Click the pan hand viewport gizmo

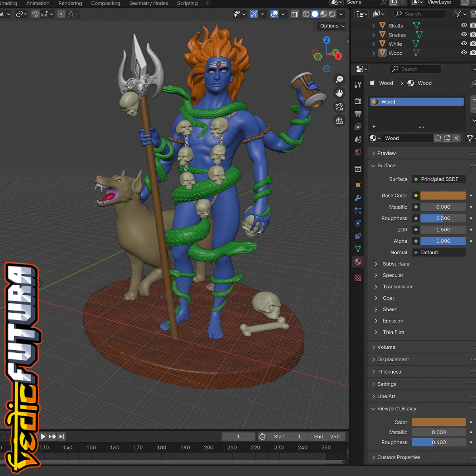[x=339, y=93]
